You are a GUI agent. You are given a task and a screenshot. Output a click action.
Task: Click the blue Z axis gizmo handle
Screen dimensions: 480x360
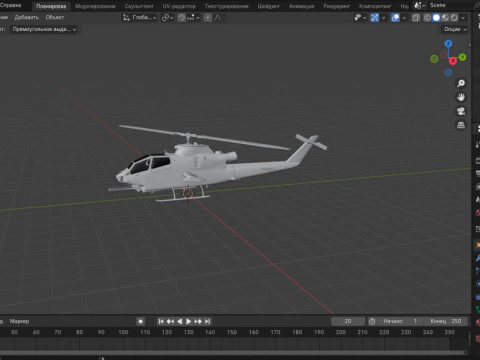point(448,44)
